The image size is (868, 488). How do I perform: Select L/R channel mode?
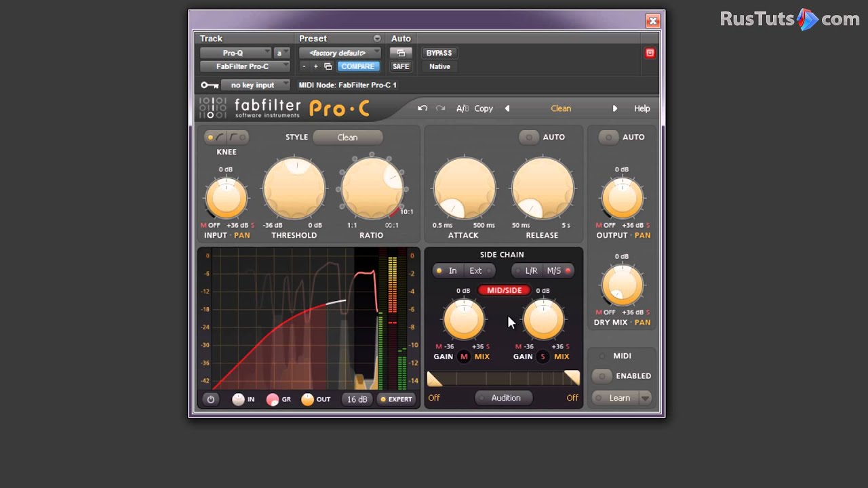point(526,271)
